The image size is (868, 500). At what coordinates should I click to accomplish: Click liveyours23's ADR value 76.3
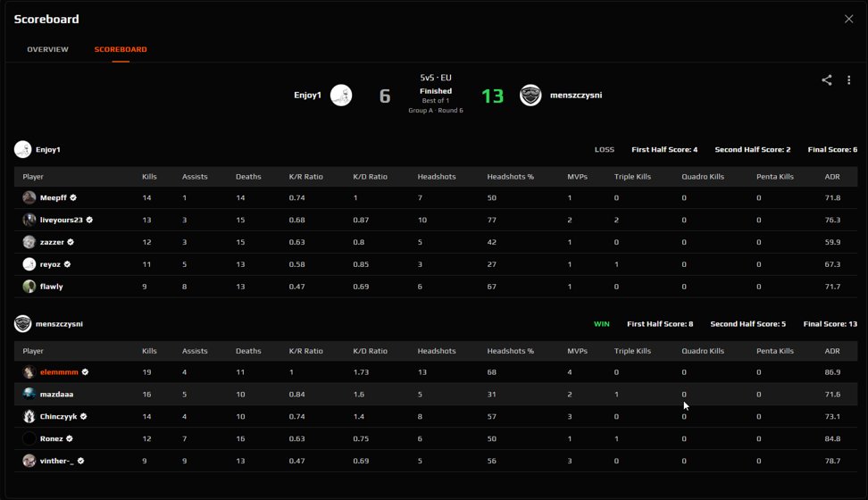pos(832,220)
